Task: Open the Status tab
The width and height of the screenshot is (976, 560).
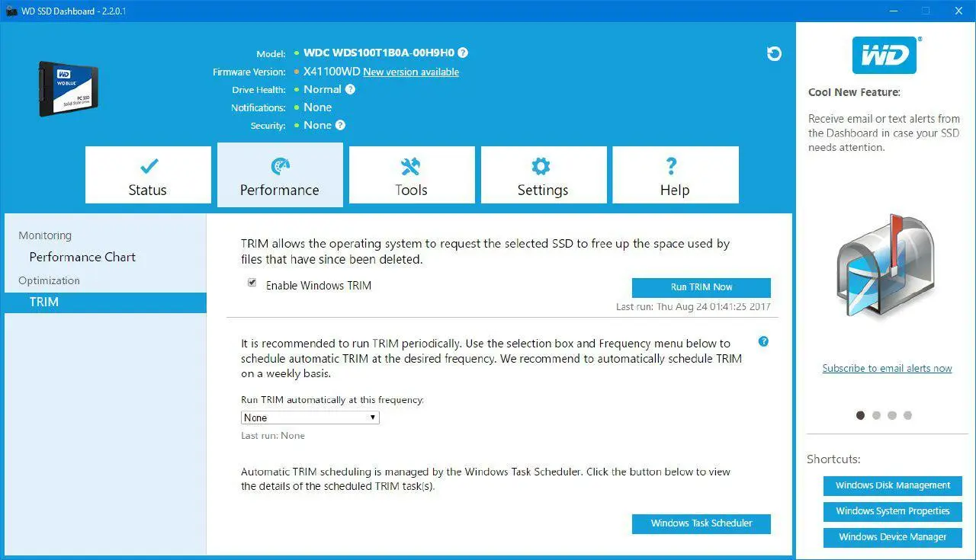Action: [x=148, y=175]
